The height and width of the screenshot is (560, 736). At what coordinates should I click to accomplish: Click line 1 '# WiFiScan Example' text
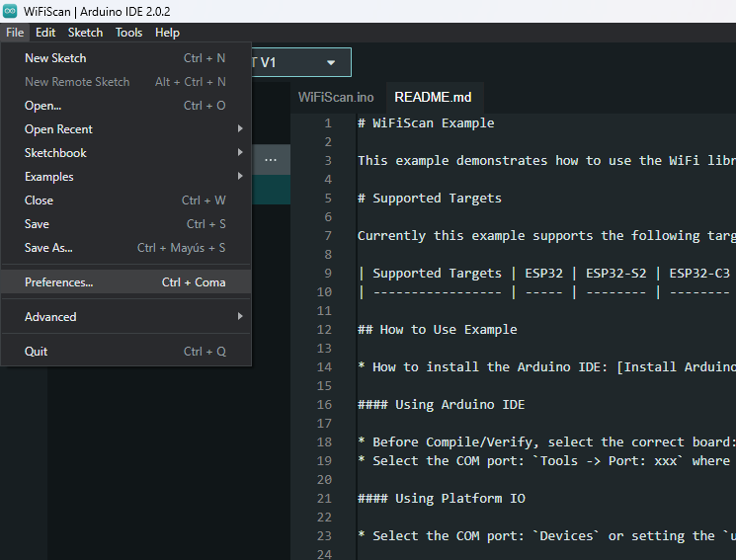pyautogui.click(x=426, y=123)
